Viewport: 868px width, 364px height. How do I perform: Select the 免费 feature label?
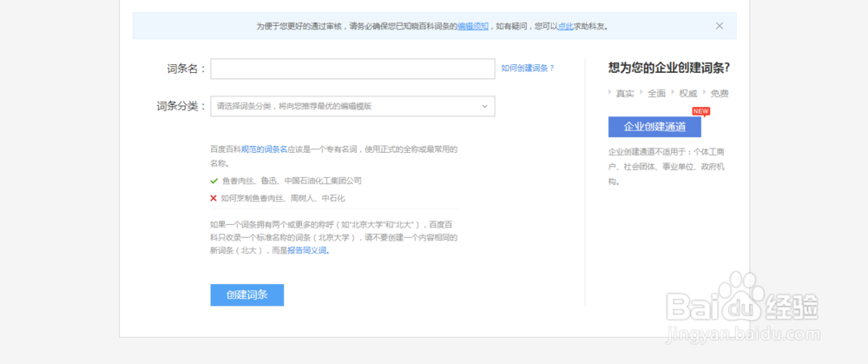[720, 94]
